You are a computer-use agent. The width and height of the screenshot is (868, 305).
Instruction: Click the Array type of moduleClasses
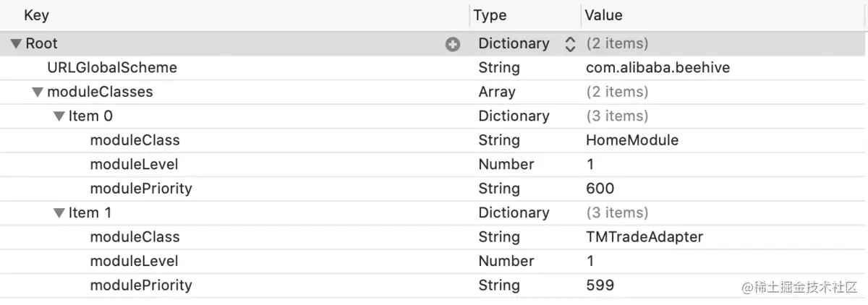[x=497, y=93]
